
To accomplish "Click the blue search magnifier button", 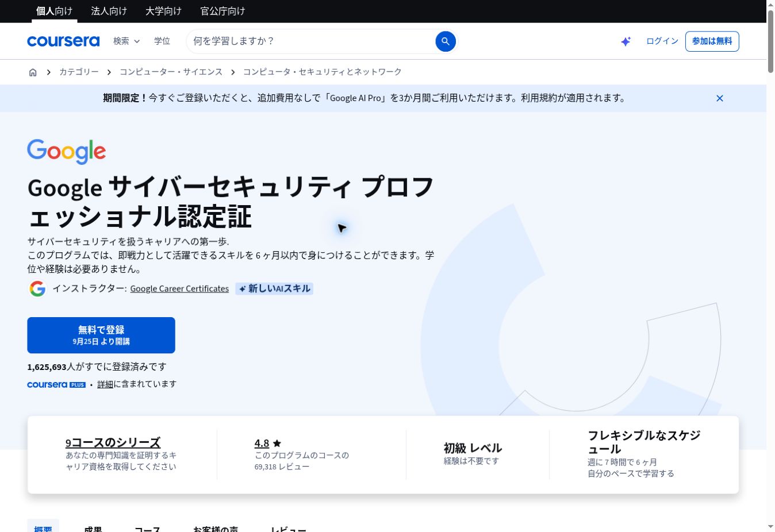I will point(446,41).
